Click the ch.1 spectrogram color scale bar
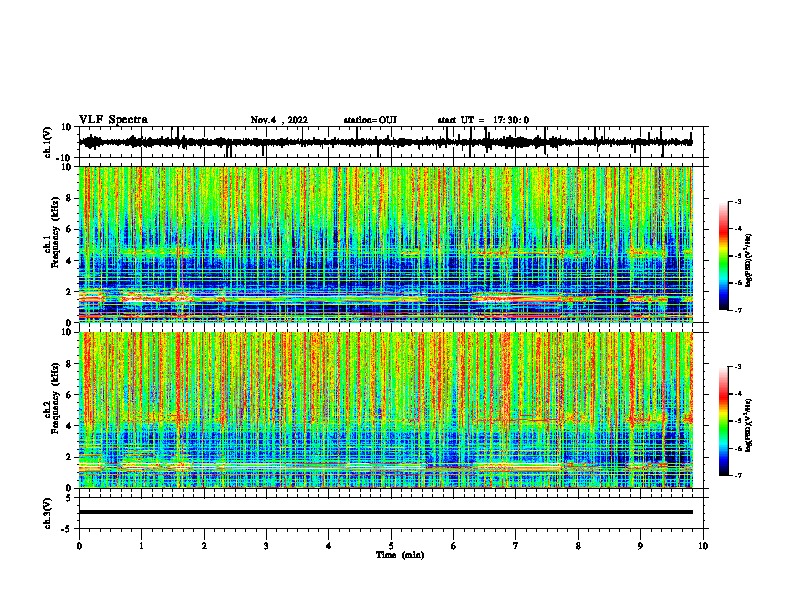 723,256
